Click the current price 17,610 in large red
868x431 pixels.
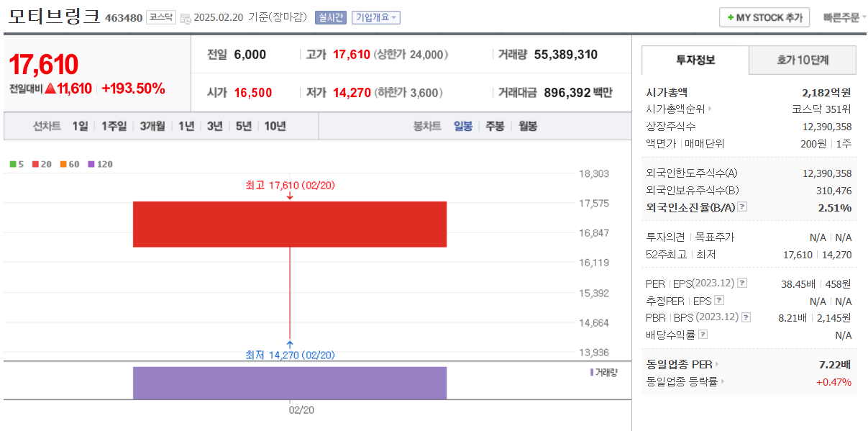(43, 65)
